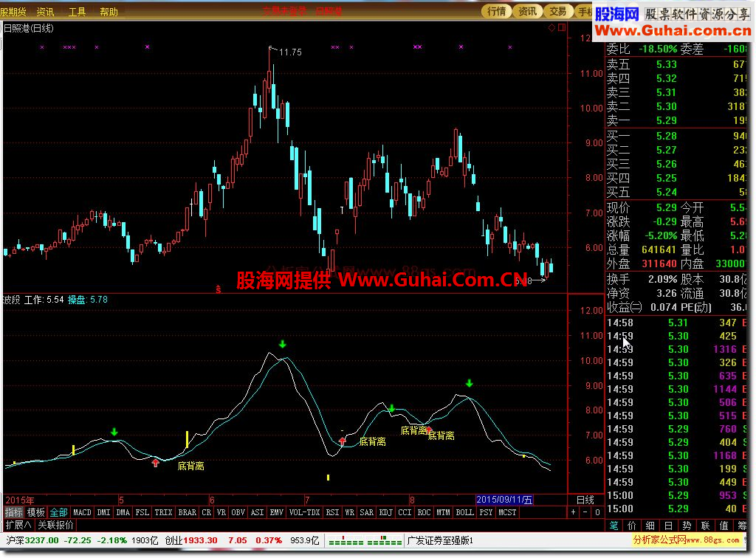Click the red S marker on the price chart
756x558 pixels.
pyautogui.click(x=219, y=289)
